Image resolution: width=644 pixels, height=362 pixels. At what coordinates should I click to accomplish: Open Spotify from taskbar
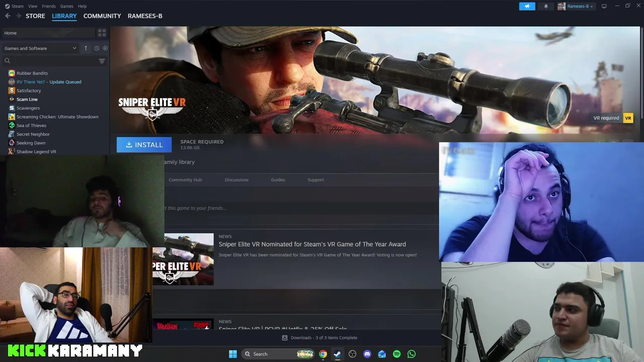pos(396,354)
